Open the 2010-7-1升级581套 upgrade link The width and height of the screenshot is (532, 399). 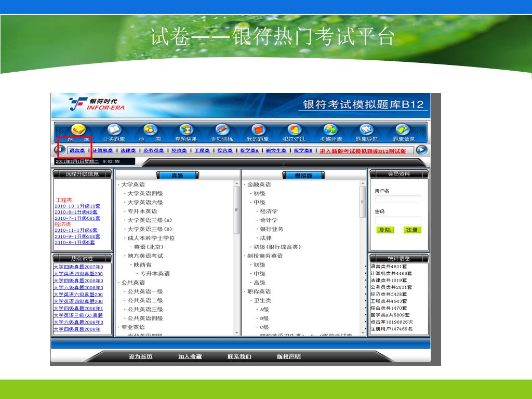77,218
